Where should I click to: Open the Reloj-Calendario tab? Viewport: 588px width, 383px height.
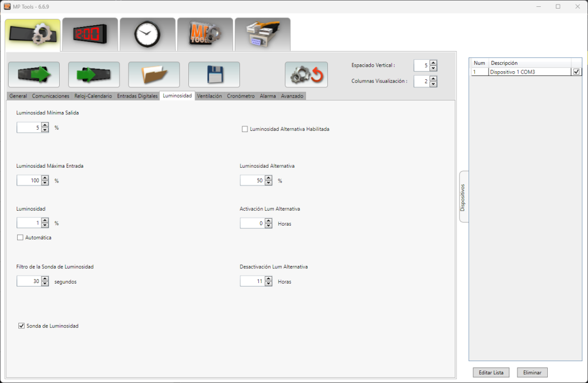pos(93,96)
